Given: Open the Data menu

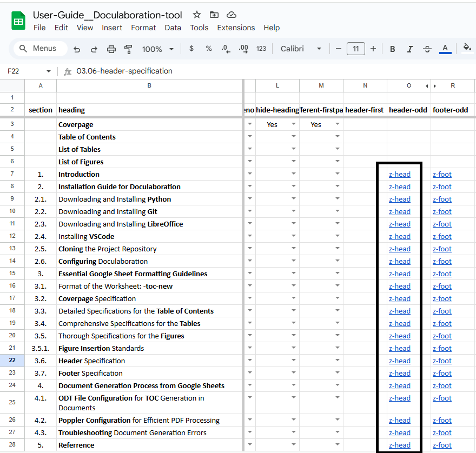Looking at the screenshot, I should [173, 28].
